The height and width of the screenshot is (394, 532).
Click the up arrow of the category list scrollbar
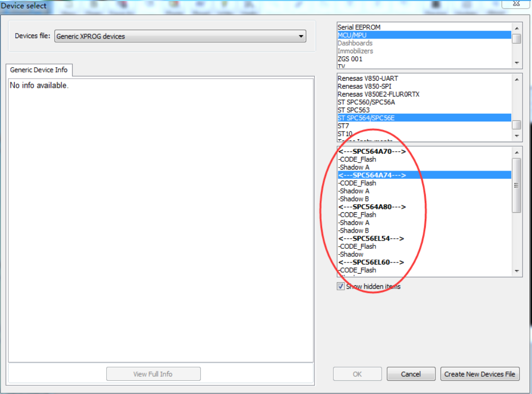click(x=516, y=28)
